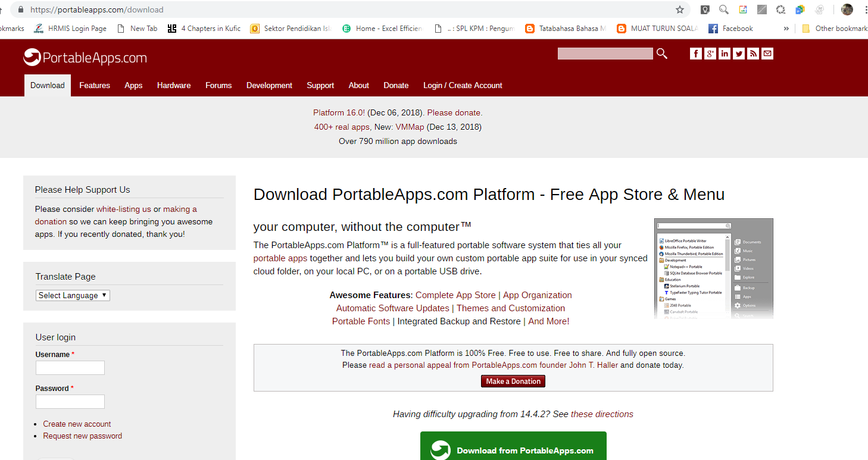Image resolution: width=868 pixels, height=460 pixels.
Task: Open the Sektor Pendidikan Islam bookmark
Action: (x=291, y=28)
